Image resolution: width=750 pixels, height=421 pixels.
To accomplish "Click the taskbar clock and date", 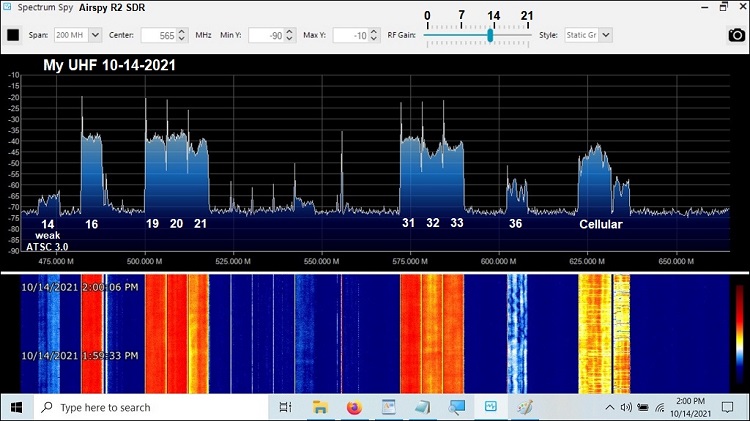I will 690,407.
